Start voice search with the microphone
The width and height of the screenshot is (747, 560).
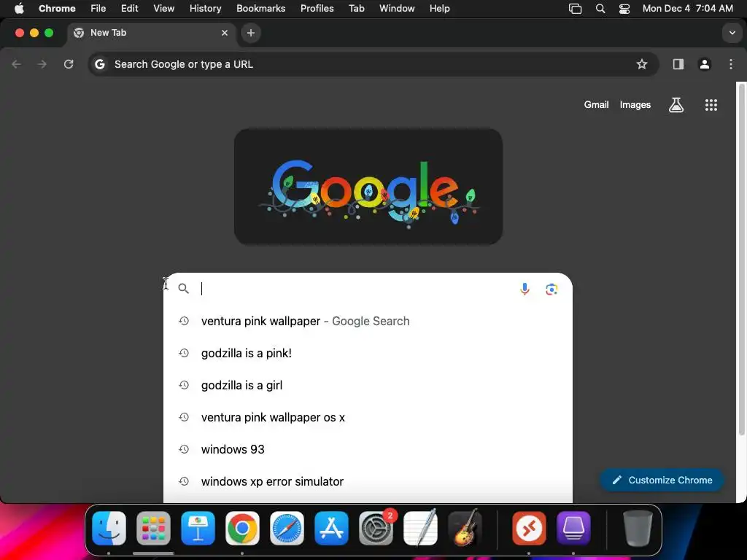tap(525, 289)
